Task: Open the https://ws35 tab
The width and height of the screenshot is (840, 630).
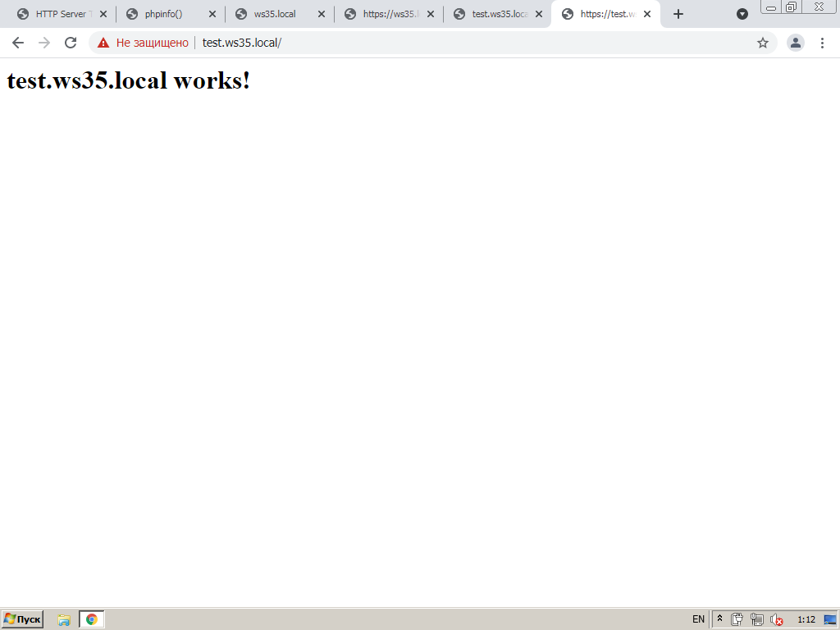Action: 386,14
